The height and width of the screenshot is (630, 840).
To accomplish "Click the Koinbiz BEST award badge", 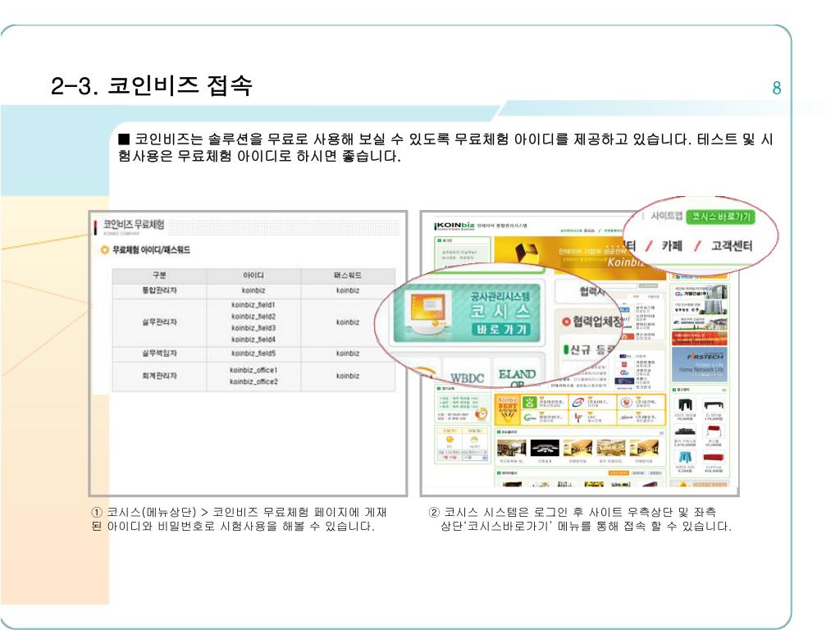I will coord(507,409).
